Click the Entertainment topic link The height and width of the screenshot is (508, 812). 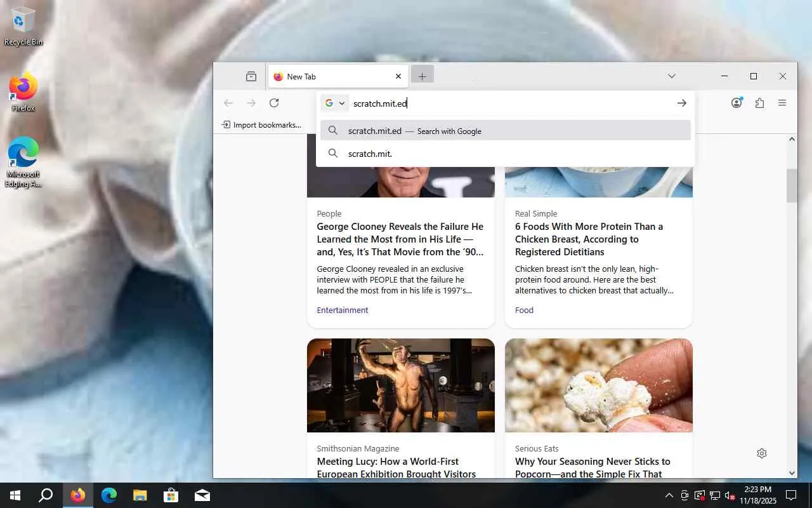point(343,311)
